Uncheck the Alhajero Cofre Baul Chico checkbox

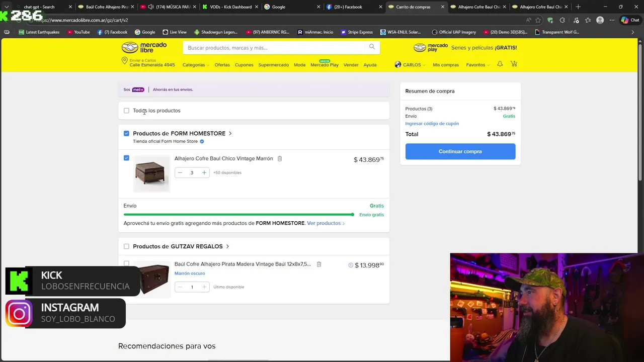tap(126, 158)
